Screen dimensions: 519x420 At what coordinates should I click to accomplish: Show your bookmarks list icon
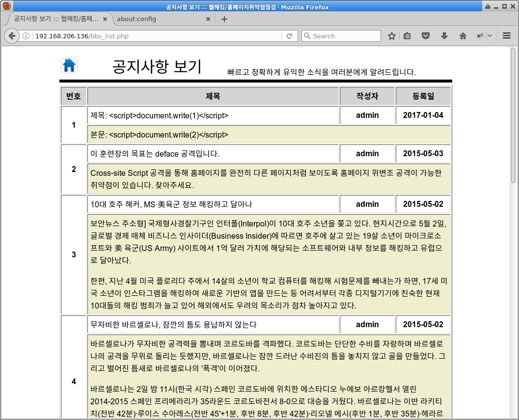(407, 36)
